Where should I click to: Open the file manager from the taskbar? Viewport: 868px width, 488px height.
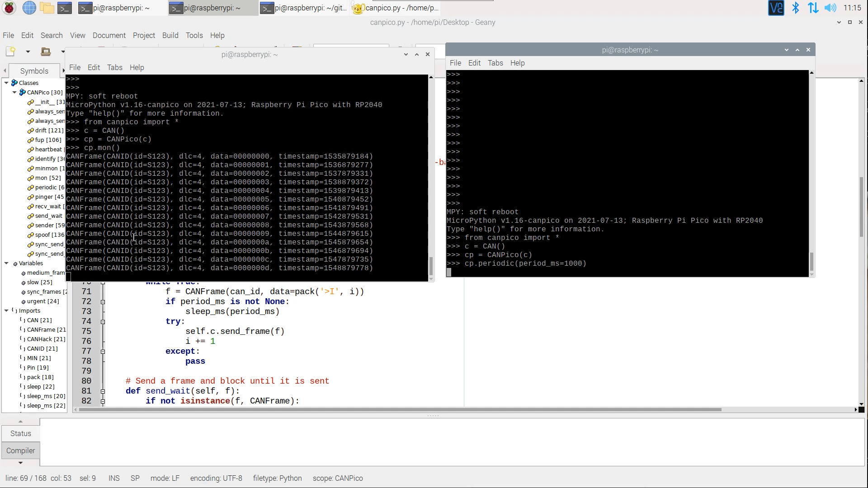47,8
